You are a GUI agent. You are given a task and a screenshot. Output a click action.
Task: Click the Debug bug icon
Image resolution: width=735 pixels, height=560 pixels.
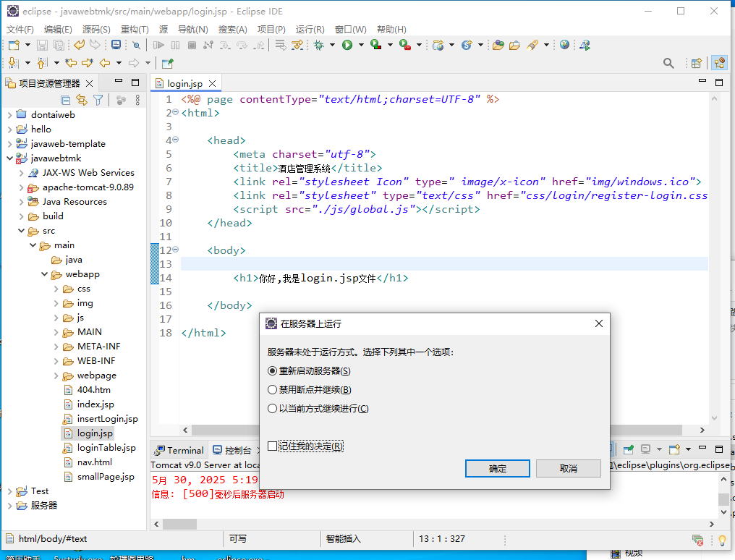(319, 45)
